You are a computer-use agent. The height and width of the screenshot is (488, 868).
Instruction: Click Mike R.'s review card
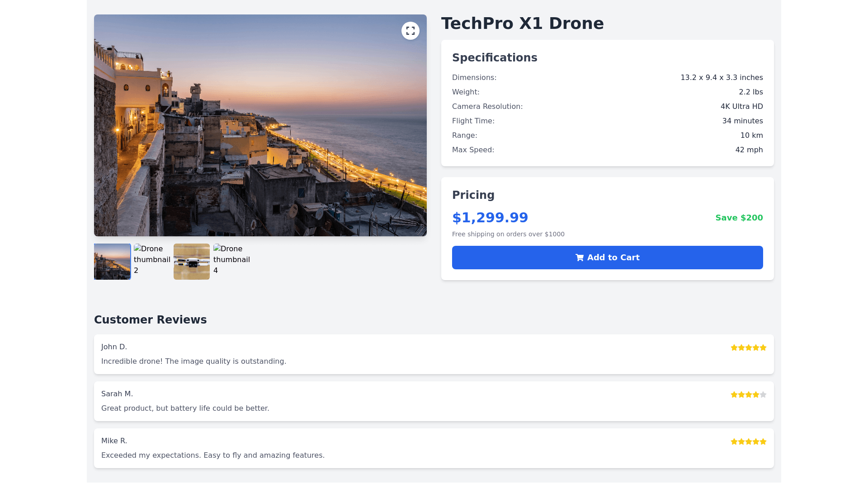pos(434,448)
